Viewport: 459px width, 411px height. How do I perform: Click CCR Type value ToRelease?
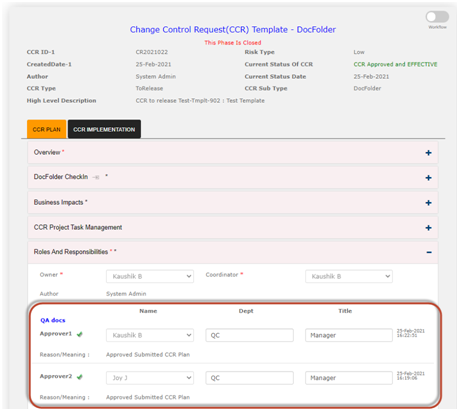[149, 88]
